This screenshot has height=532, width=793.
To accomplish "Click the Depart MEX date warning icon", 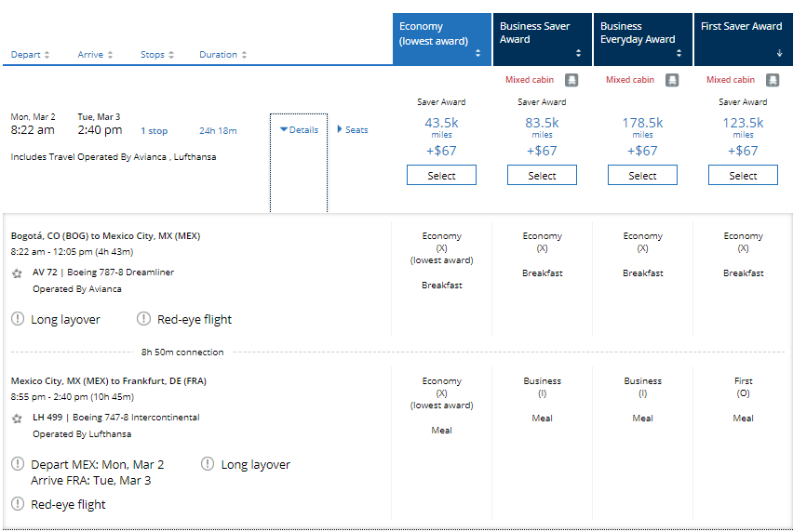I will tap(18, 464).
